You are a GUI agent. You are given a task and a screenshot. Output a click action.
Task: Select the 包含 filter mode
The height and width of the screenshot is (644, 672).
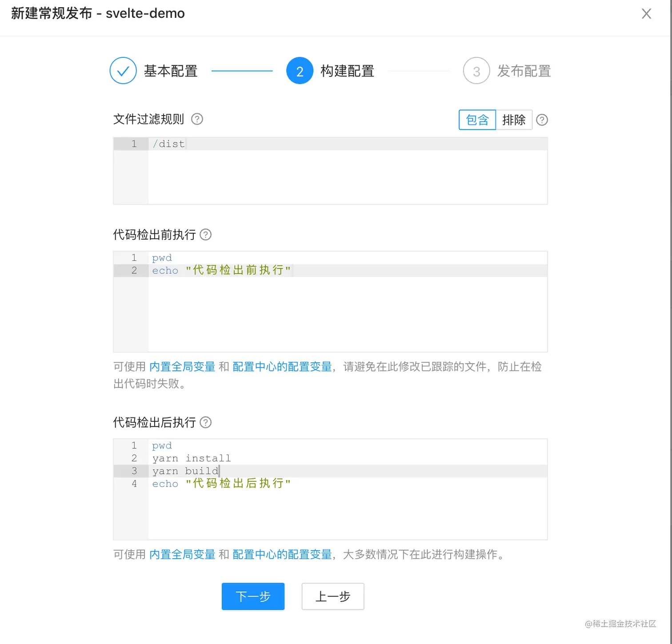pyautogui.click(x=477, y=120)
